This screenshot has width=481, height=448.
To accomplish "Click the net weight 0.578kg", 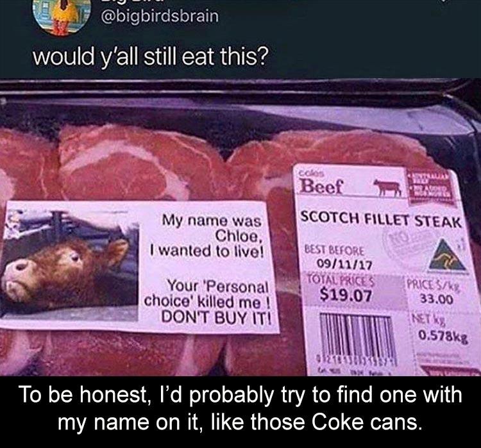I will [443, 337].
